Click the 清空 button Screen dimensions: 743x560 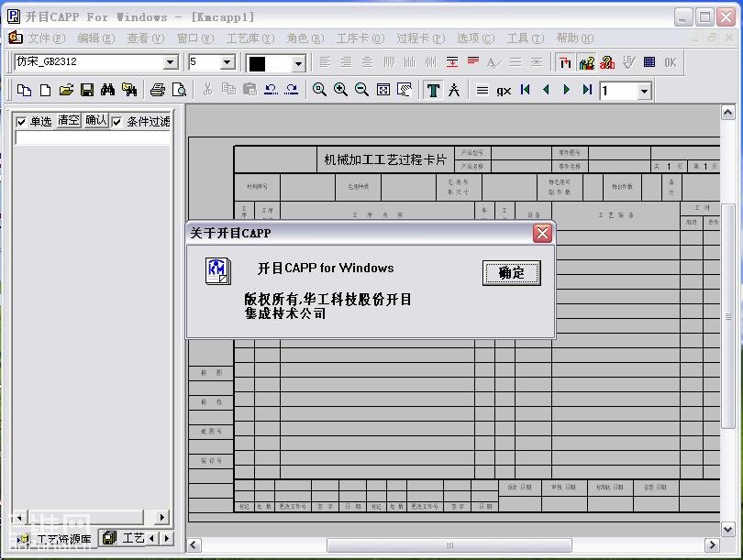[x=69, y=120]
